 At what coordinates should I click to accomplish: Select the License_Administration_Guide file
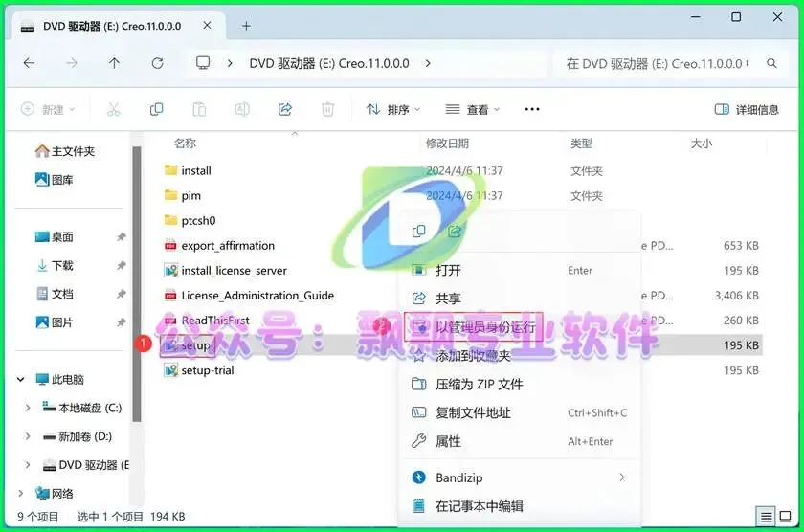[x=249, y=296]
